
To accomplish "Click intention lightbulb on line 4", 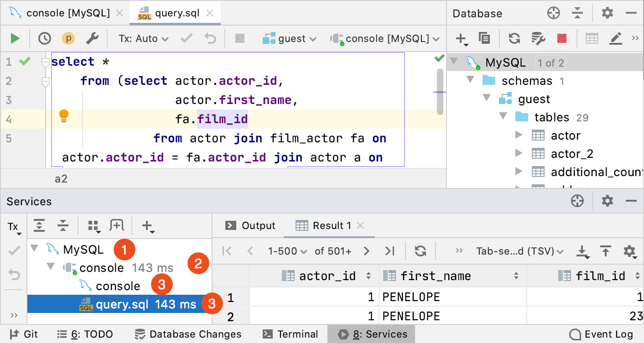I will click(x=63, y=116).
